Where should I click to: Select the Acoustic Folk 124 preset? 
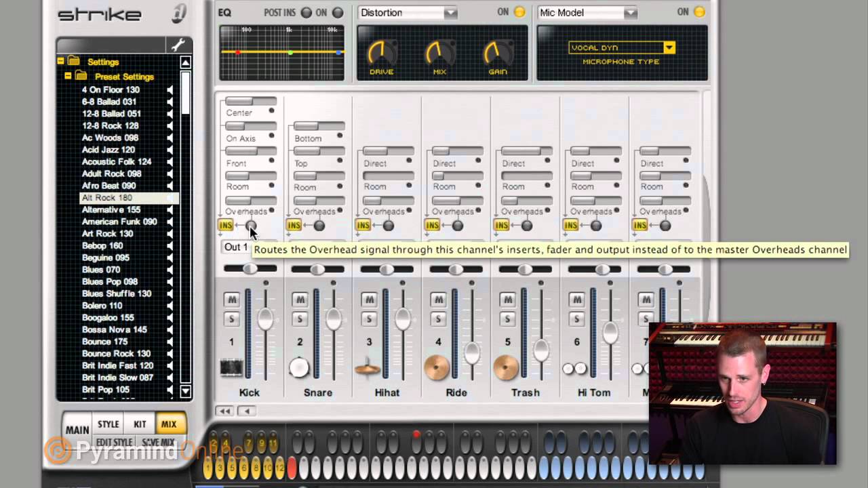[117, 162]
